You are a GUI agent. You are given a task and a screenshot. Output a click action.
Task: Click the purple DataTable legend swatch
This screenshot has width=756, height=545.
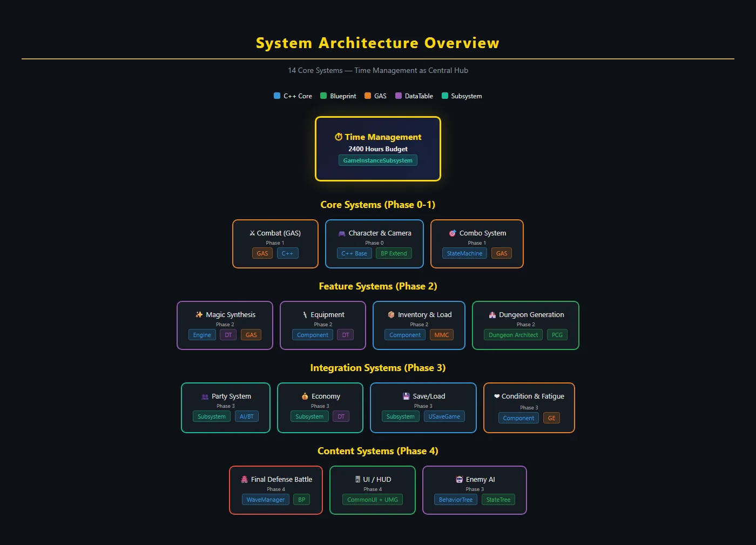(x=399, y=96)
